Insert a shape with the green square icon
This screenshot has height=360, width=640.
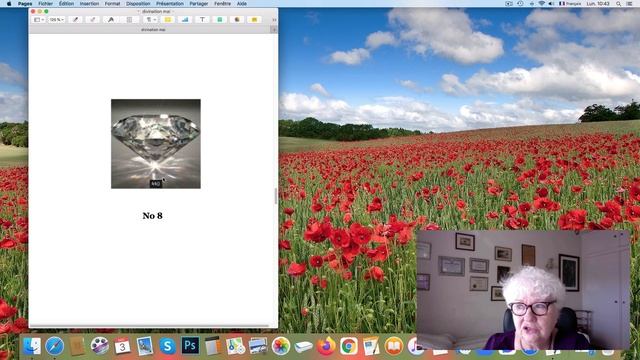(x=220, y=20)
